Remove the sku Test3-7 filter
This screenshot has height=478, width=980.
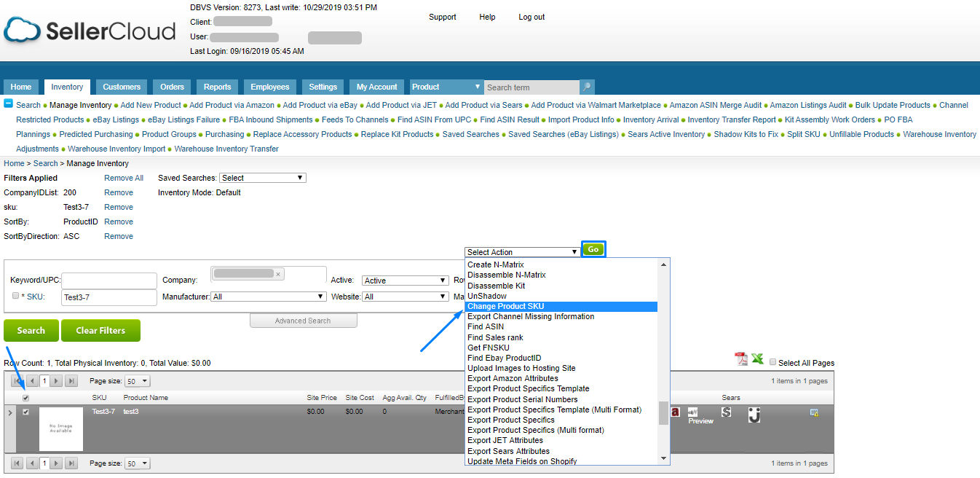[119, 207]
